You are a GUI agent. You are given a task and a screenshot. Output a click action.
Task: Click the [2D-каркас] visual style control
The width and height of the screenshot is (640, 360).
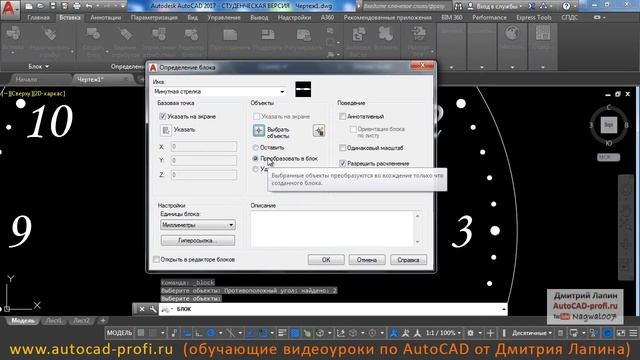coord(48,93)
